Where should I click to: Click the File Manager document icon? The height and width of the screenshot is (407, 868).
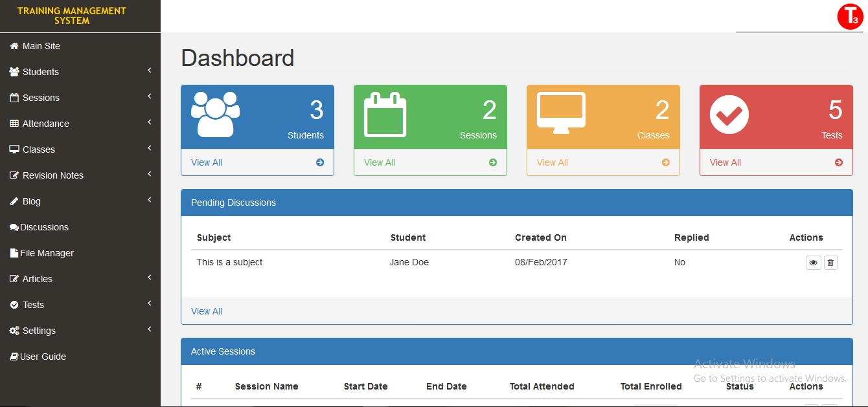click(14, 253)
